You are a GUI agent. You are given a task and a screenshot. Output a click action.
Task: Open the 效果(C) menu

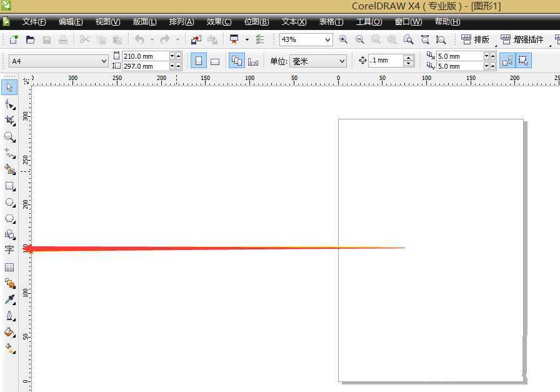click(x=219, y=22)
